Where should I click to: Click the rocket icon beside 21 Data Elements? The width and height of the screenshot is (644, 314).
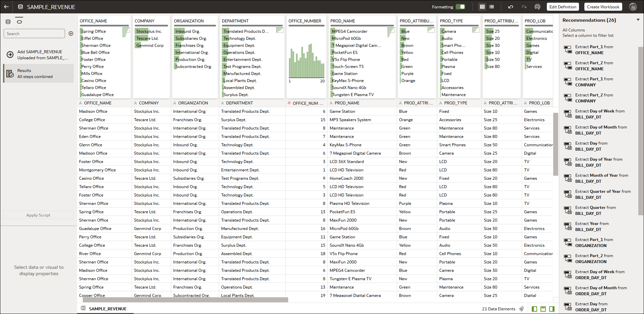(x=522, y=309)
